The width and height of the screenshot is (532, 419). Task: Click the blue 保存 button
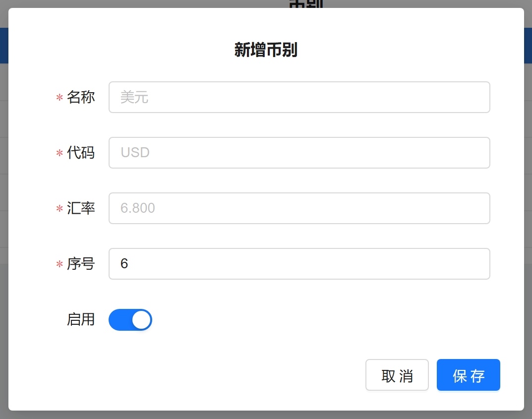[468, 375]
